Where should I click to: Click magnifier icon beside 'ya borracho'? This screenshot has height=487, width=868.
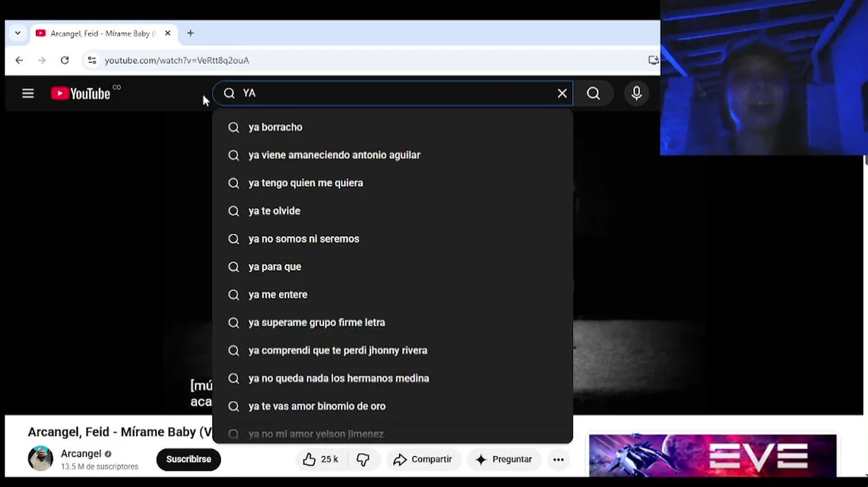234,127
